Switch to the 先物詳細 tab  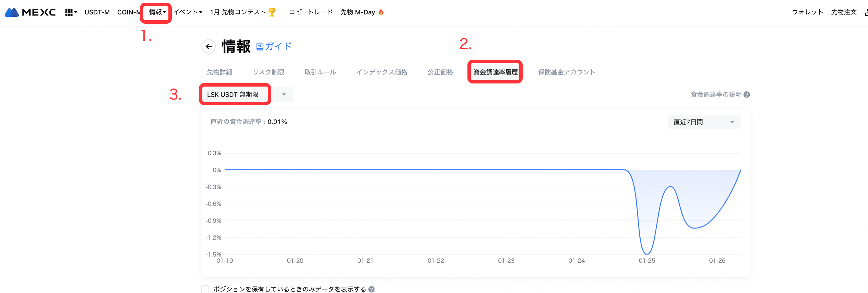[219, 72]
